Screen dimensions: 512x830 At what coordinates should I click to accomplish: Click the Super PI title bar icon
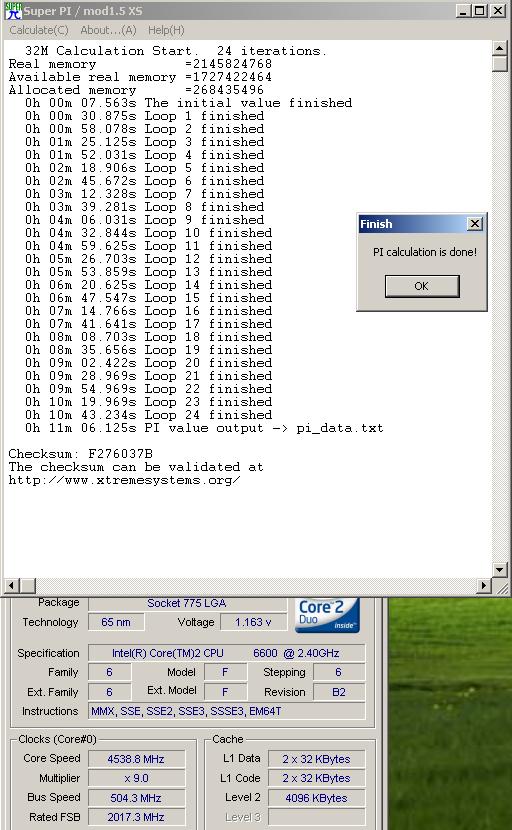[13, 11]
